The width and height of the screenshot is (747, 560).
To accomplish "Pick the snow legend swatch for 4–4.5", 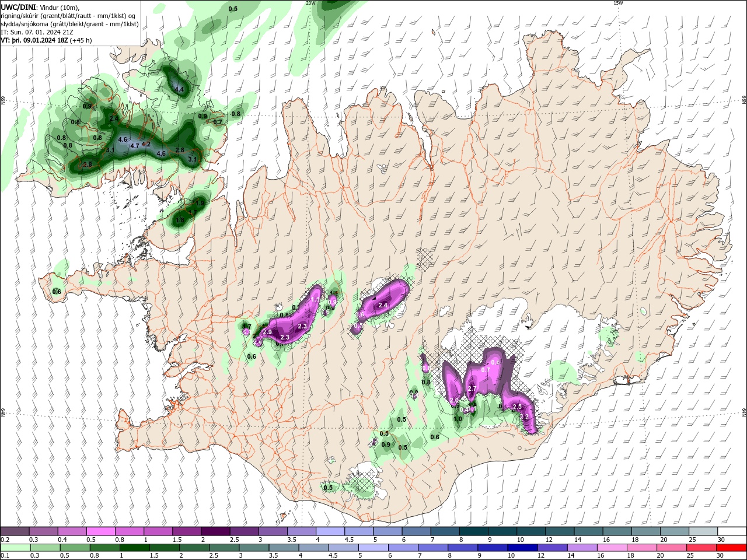I will coord(330,531).
